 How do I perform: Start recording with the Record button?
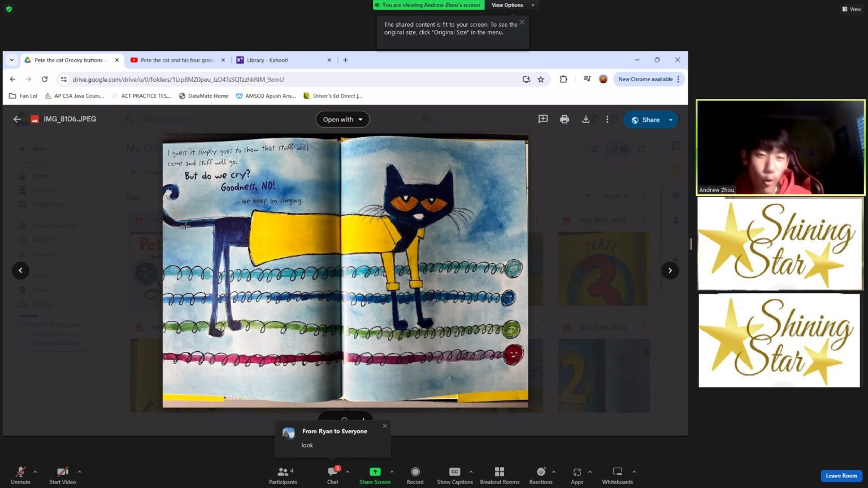tap(415, 475)
